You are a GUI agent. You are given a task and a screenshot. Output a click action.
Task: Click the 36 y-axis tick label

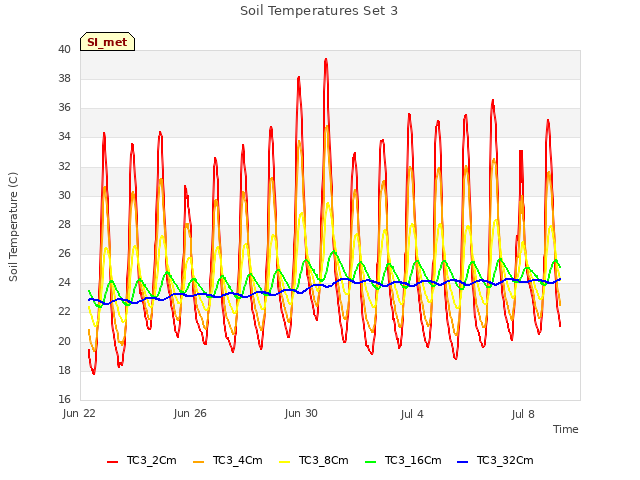(x=64, y=108)
